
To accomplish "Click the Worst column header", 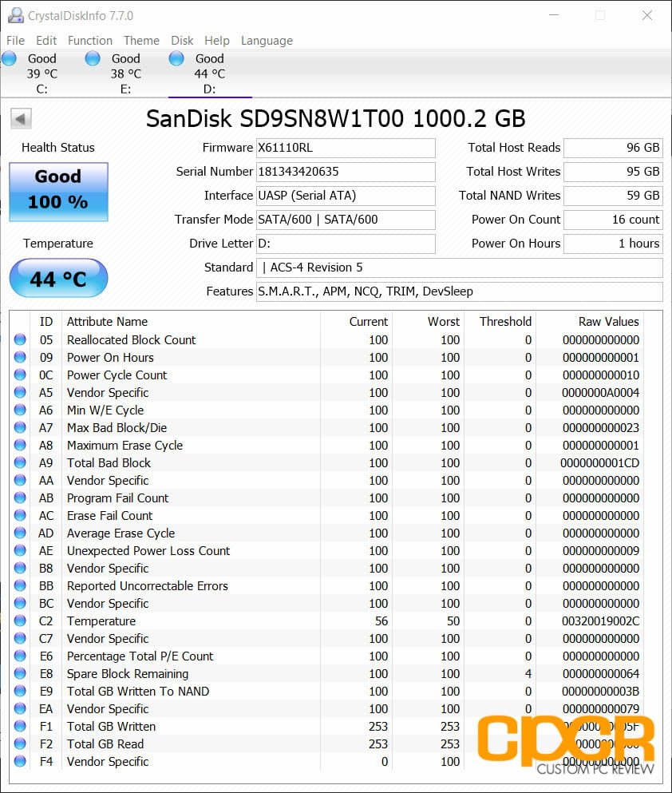I will pyautogui.click(x=443, y=322).
